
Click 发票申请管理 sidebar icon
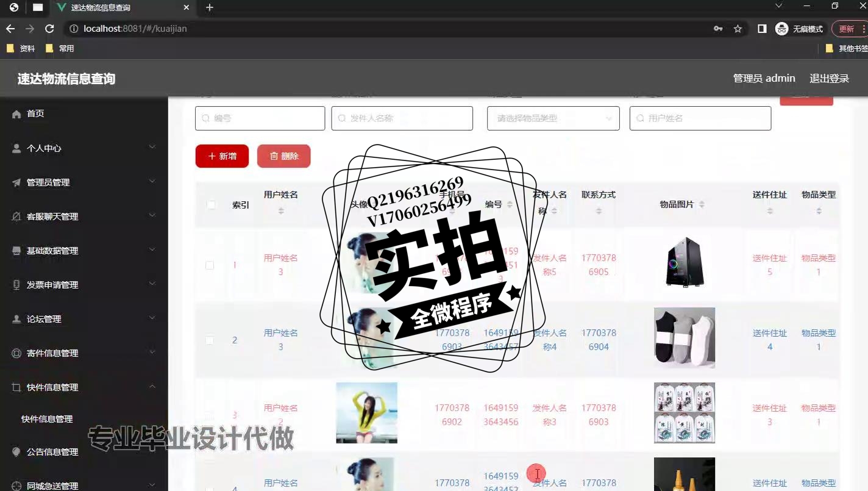tap(16, 285)
